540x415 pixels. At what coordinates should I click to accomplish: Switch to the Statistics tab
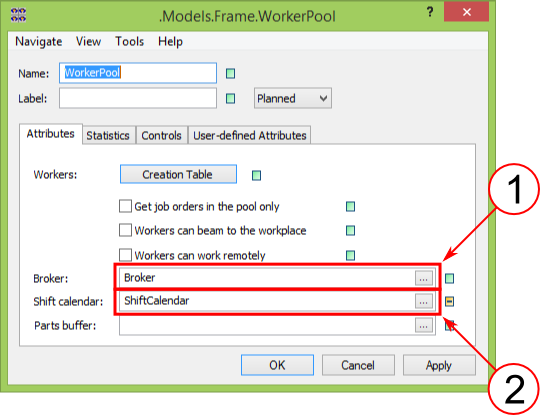(108, 135)
